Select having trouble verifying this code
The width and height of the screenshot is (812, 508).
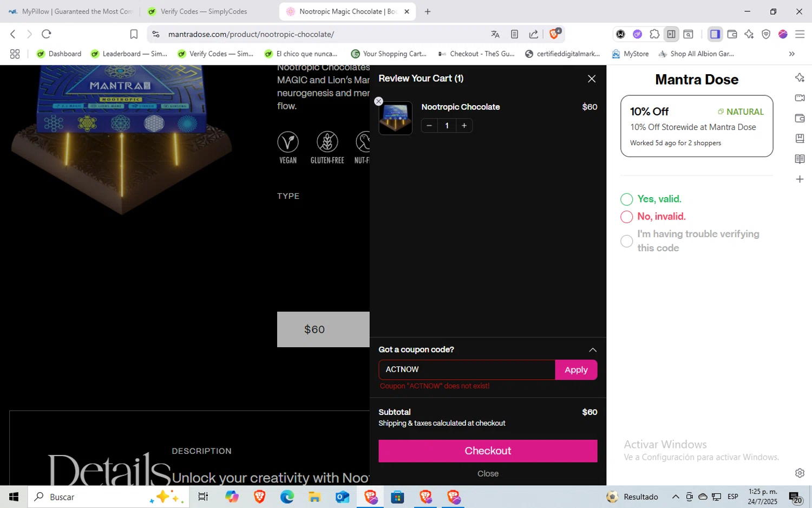626,241
